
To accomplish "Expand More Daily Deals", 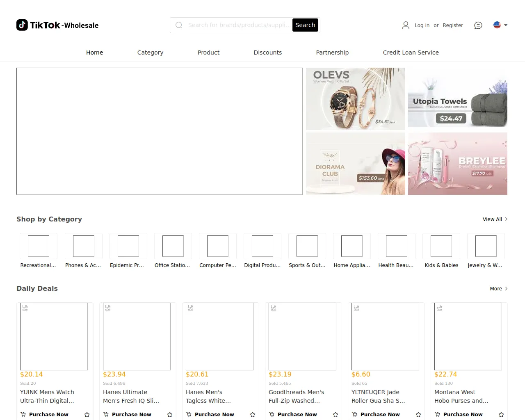I will (498, 289).
